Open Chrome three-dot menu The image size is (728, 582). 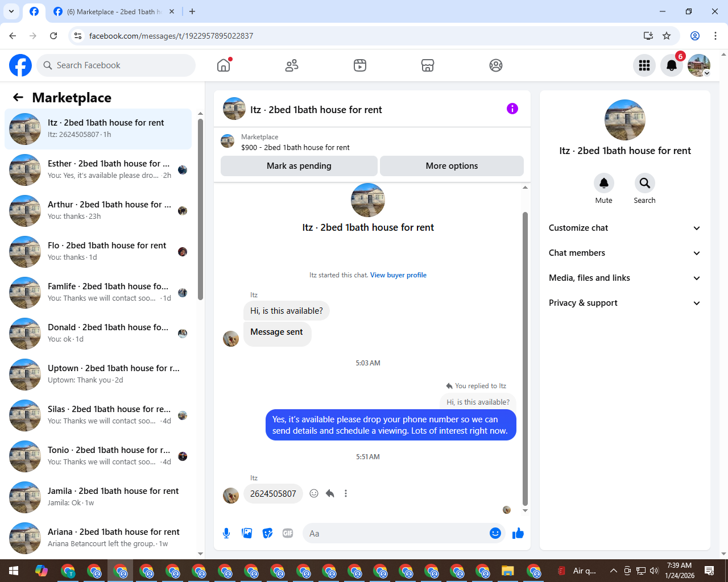tap(715, 36)
